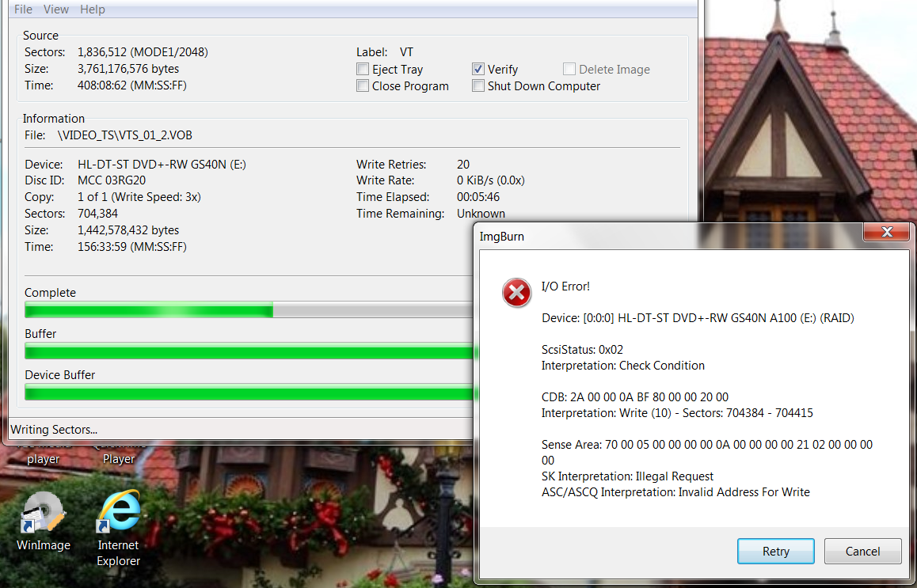
Task: Click the Label value VT
Action: tap(406, 52)
